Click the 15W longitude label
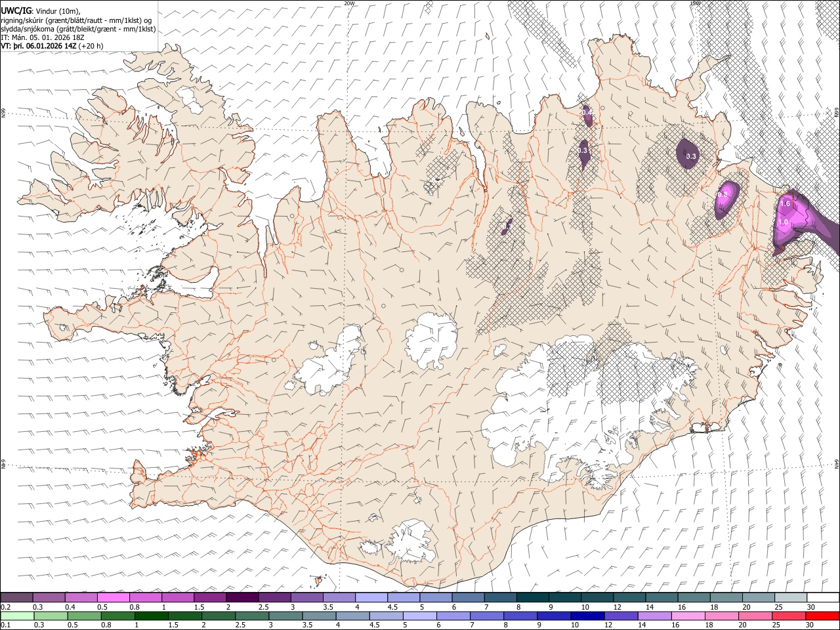Image resolution: width=840 pixels, height=630 pixels. pos(694,3)
